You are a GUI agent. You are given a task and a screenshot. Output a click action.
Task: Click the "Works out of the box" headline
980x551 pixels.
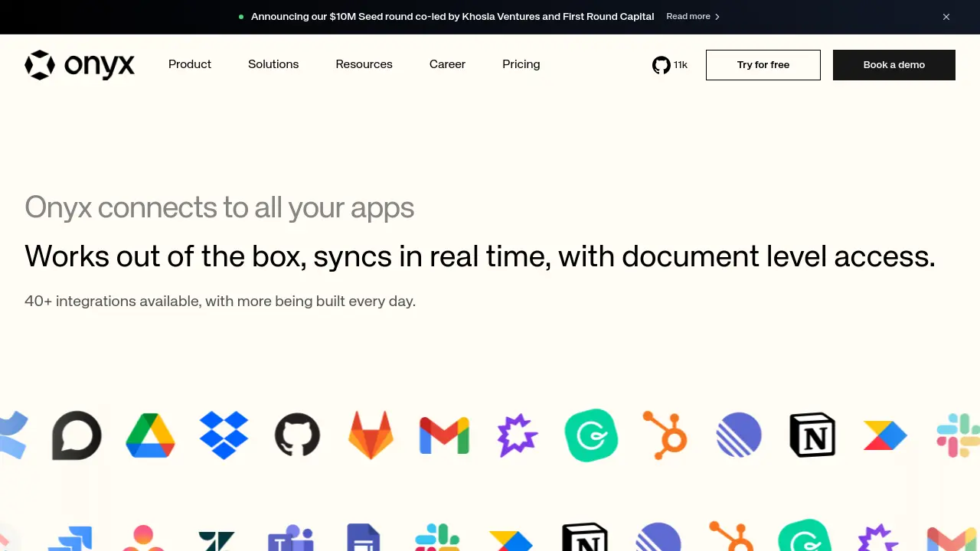(480, 256)
